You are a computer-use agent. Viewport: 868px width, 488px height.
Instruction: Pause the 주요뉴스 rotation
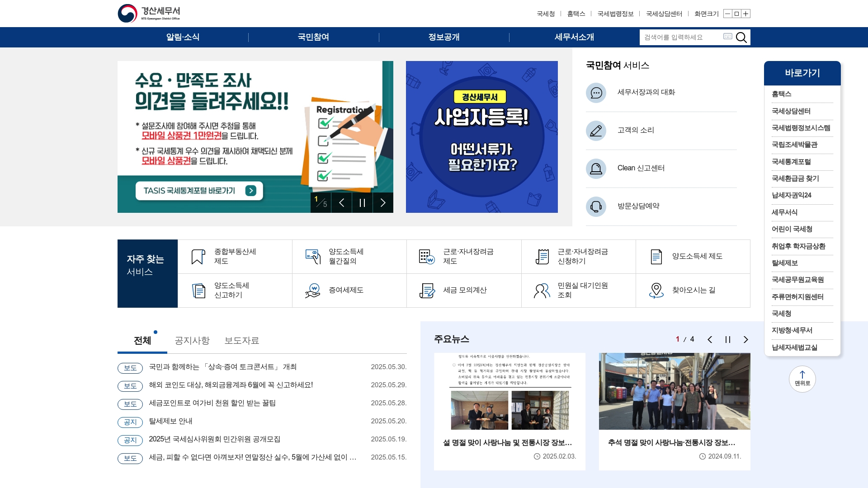point(728,339)
